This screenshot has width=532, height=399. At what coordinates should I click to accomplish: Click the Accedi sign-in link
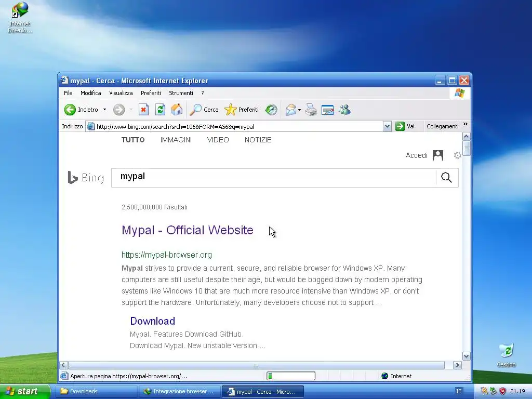[416, 155]
